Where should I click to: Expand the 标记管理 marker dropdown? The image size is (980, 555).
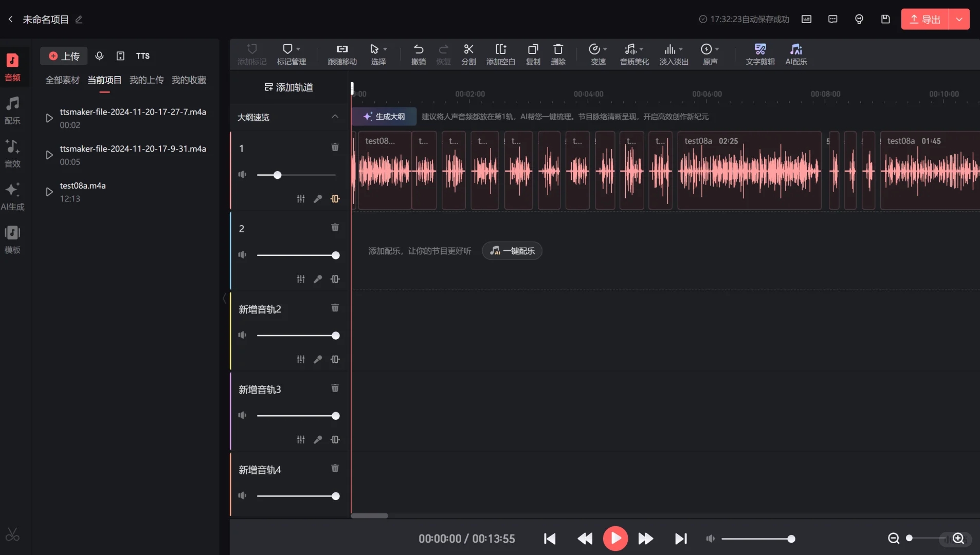coord(298,49)
